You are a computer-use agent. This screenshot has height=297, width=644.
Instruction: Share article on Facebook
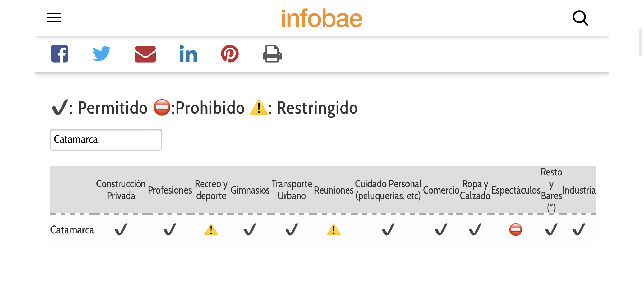pos(60,54)
